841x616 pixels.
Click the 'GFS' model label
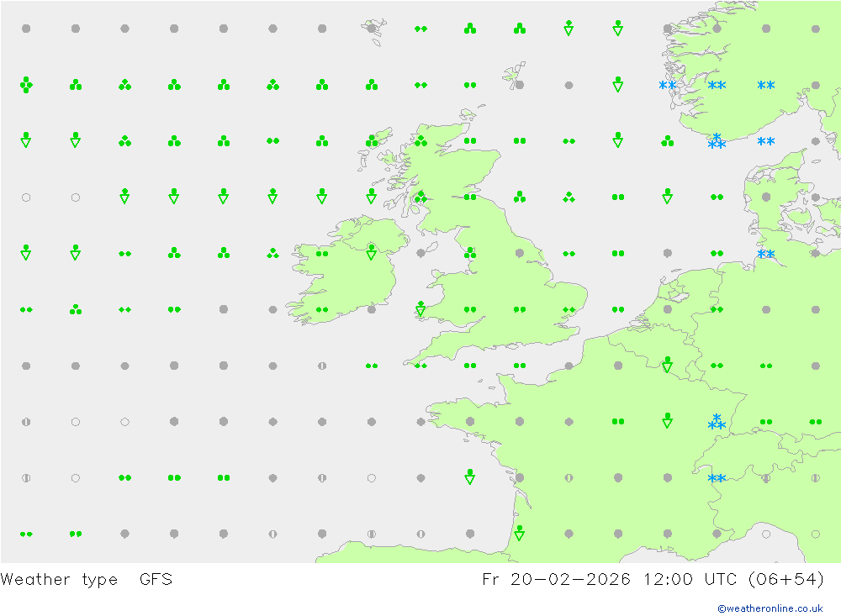[156, 579]
